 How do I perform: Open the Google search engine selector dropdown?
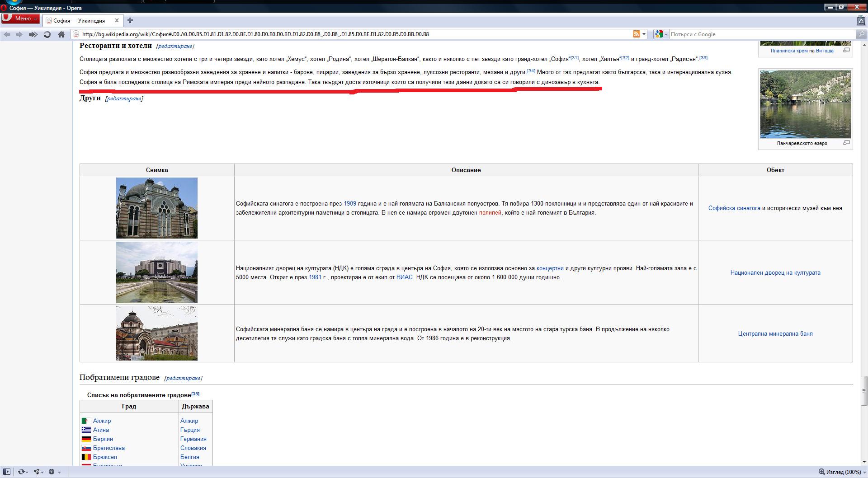click(x=661, y=34)
